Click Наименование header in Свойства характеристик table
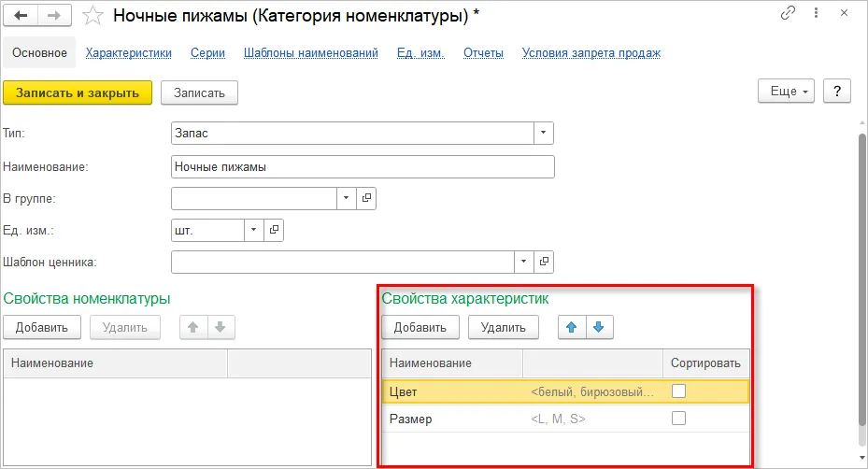Screen dimensions: 868x469 [x=452, y=363]
